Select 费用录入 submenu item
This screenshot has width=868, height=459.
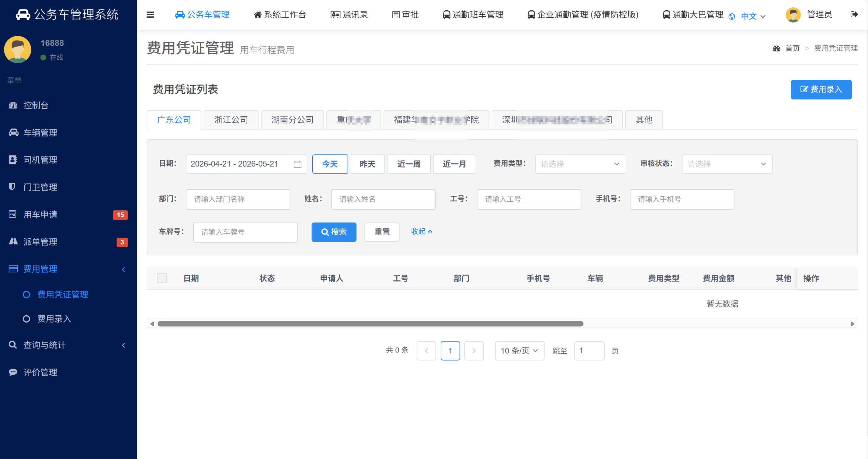54,319
